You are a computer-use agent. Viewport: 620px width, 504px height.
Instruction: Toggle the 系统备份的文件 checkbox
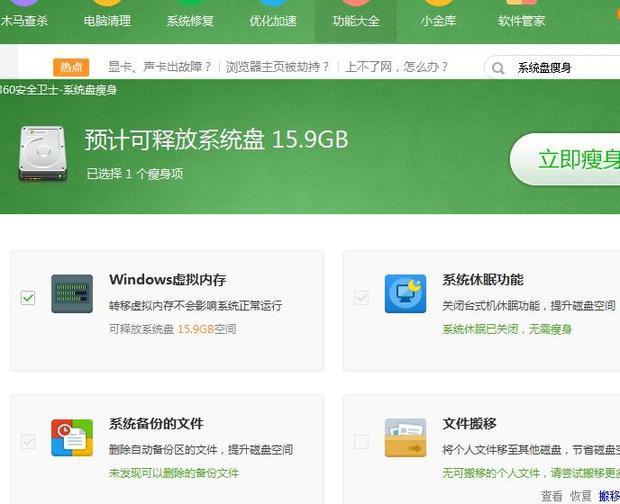[28, 442]
